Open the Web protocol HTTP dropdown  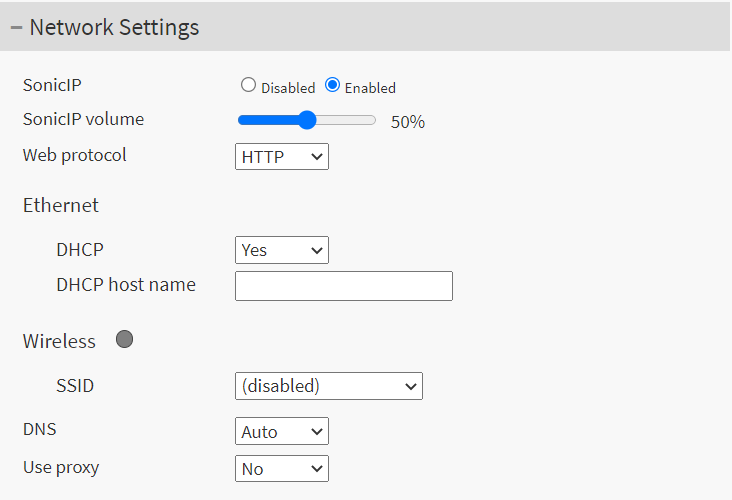pyautogui.click(x=282, y=157)
